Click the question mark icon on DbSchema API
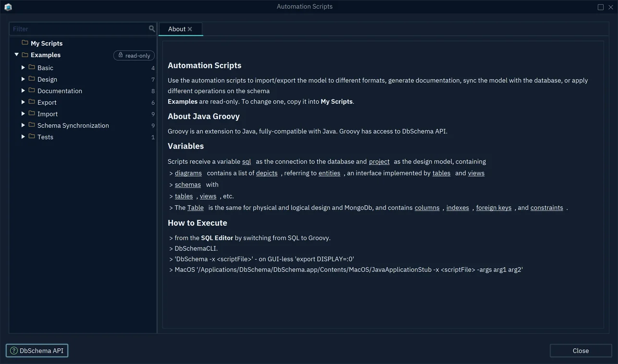This screenshot has height=364, width=618. click(13, 351)
